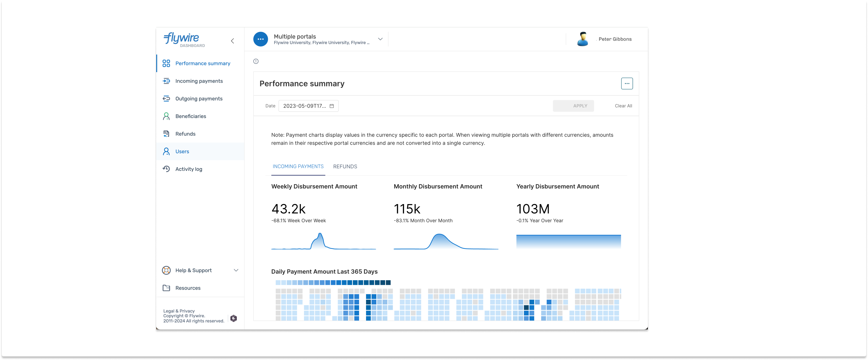Click the Incoming payments arrow icon

click(x=166, y=81)
